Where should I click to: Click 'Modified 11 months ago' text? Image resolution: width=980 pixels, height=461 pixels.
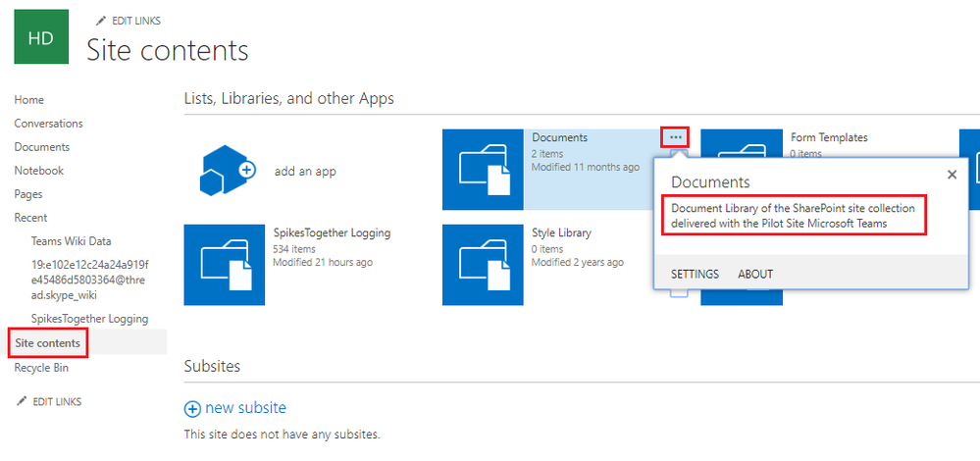586,168
